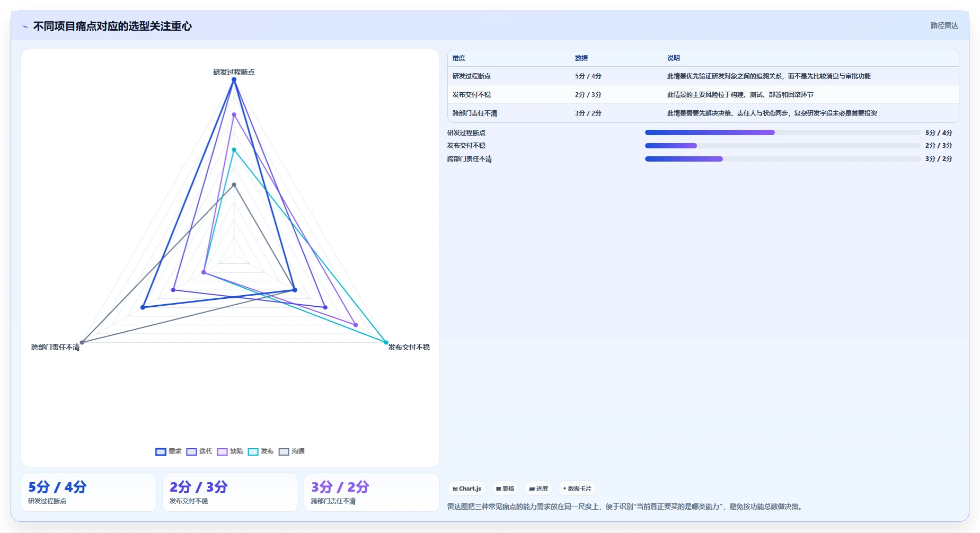The width and height of the screenshot is (980, 533).
Task: Click the 表格 tag
Action: coord(505,488)
